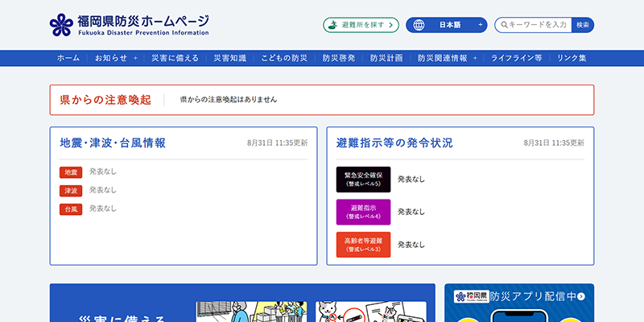Click the Fukuoka prefecture flower logo

coord(61,25)
